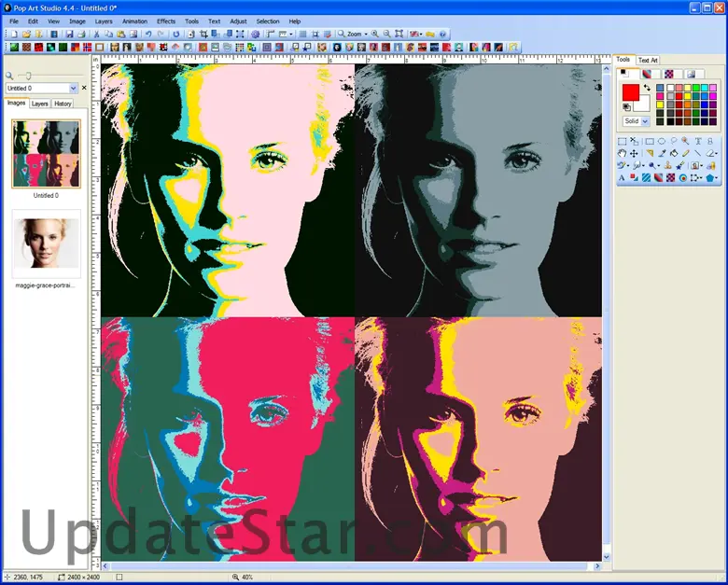Select the Eyedropper color picker tool

click(x=661, y=153)
